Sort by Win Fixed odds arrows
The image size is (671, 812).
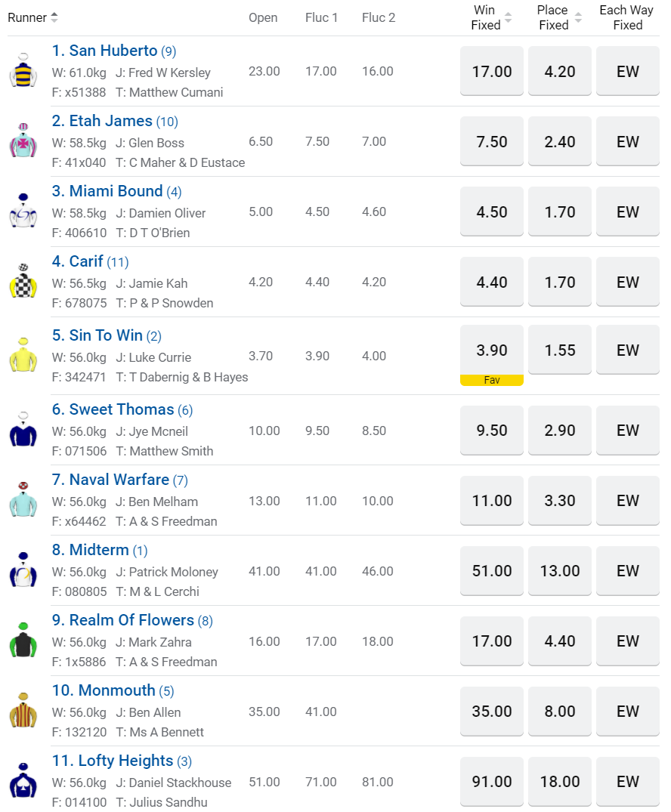pos(508,17)
